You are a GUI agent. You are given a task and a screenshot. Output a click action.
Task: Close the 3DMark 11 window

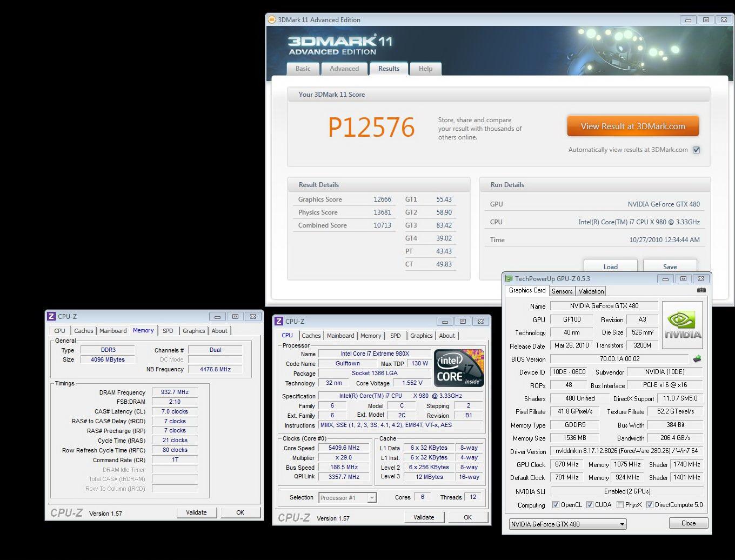(724, 20)
